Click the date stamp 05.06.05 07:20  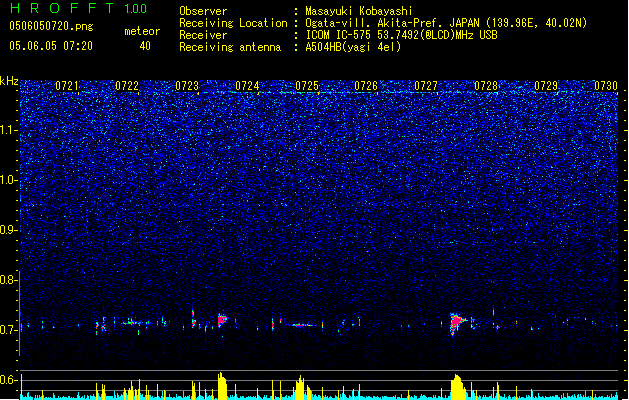pos(51,46)
